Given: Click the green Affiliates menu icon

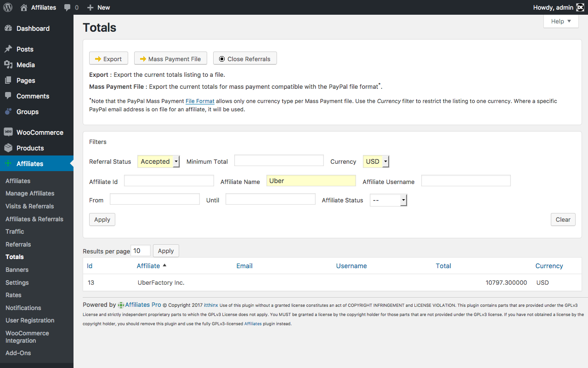Looking at the screenshot, I should point(8,164).
